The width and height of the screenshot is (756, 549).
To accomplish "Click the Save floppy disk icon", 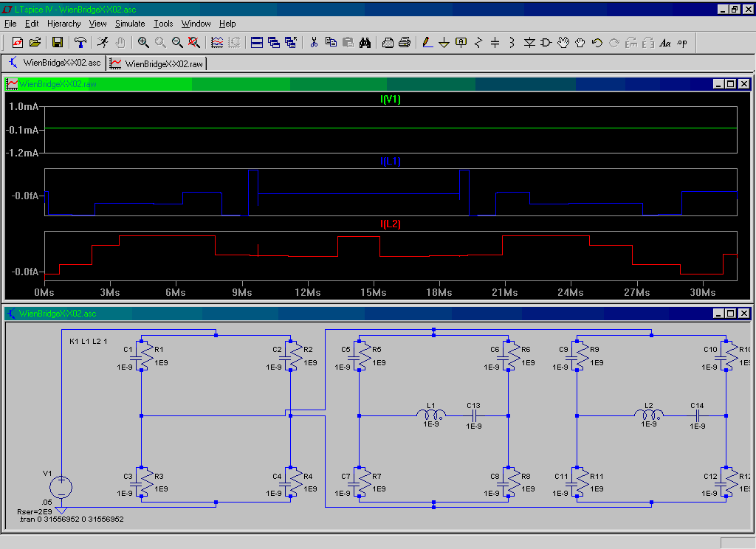I will pyautogui.click(x=57, y=43).
